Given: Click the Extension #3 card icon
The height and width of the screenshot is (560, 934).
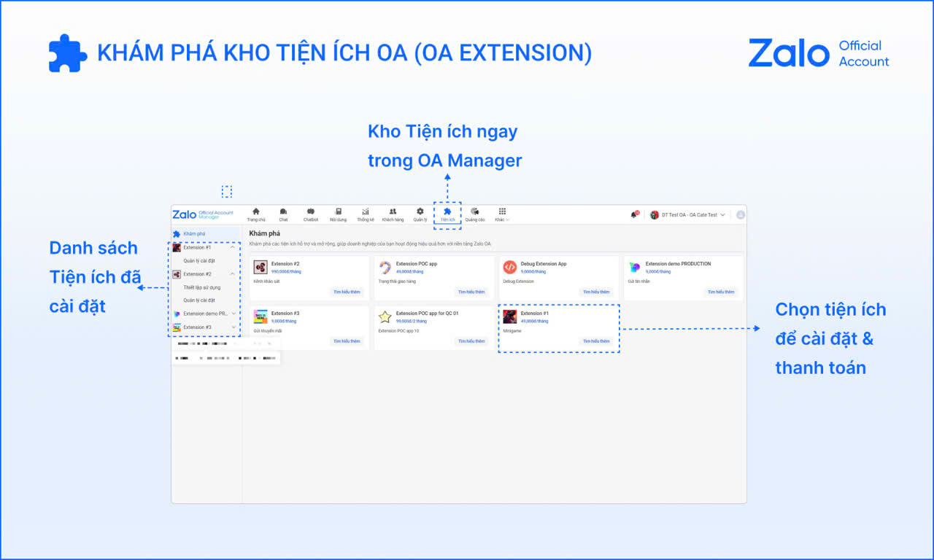Looking at the screenshot, I should point(260,316).
